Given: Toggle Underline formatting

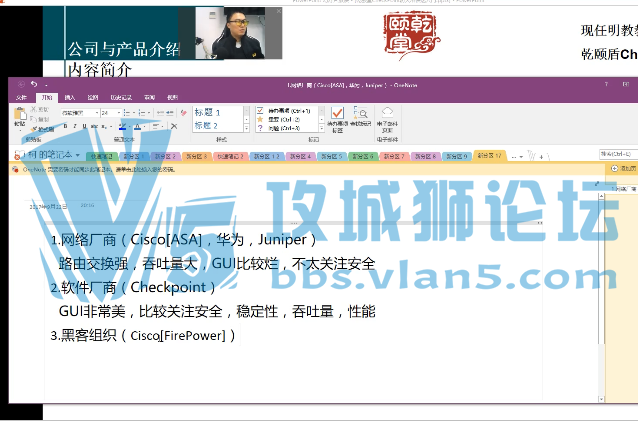Looking at the screenshot, I should pyautogui.click(x=84, y=127).
